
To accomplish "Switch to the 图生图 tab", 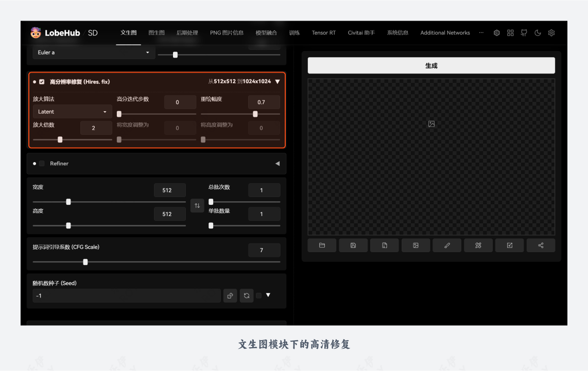I will 157,32.
